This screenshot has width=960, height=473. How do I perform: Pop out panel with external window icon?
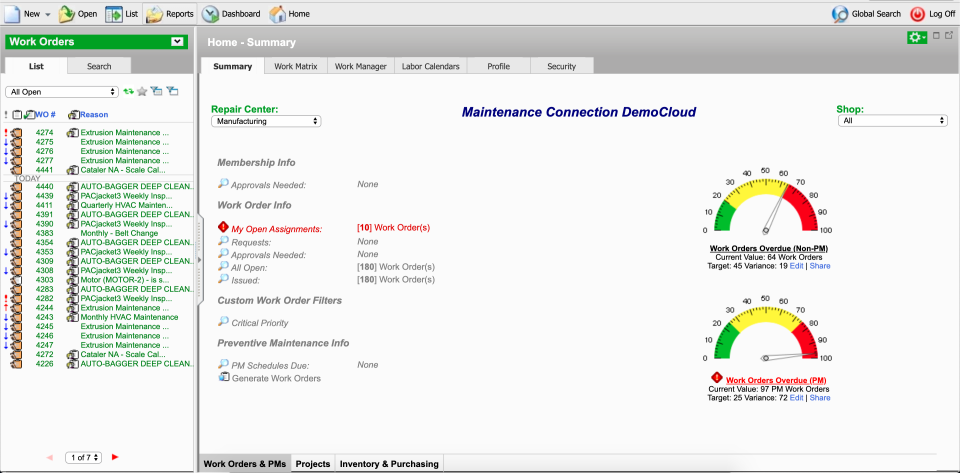[x=948, y=35]
